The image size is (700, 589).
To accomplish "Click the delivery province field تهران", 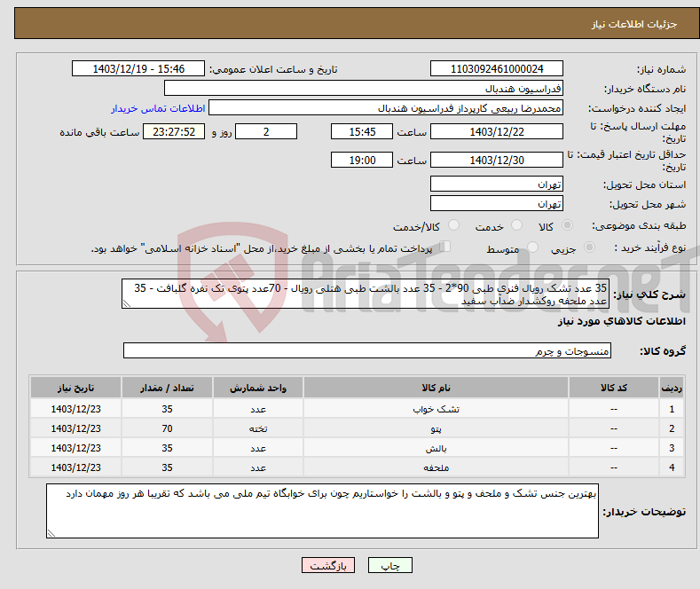I will [497, 184].
